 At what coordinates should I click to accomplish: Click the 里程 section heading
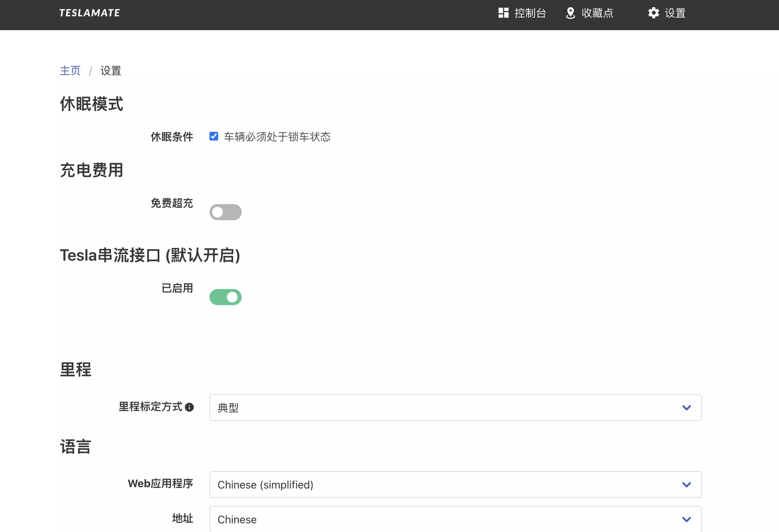[x=76, y=369]
